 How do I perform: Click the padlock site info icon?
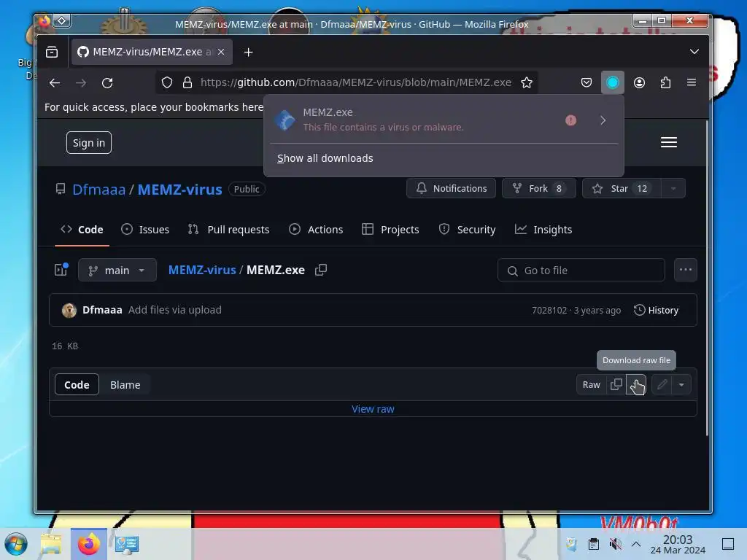click(x=187, y=83)
